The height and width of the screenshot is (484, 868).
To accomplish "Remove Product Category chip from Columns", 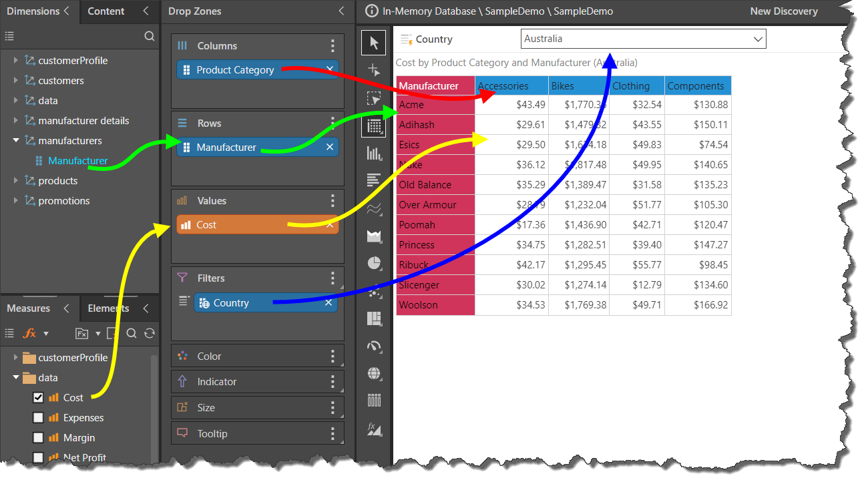I will point(329,69).
